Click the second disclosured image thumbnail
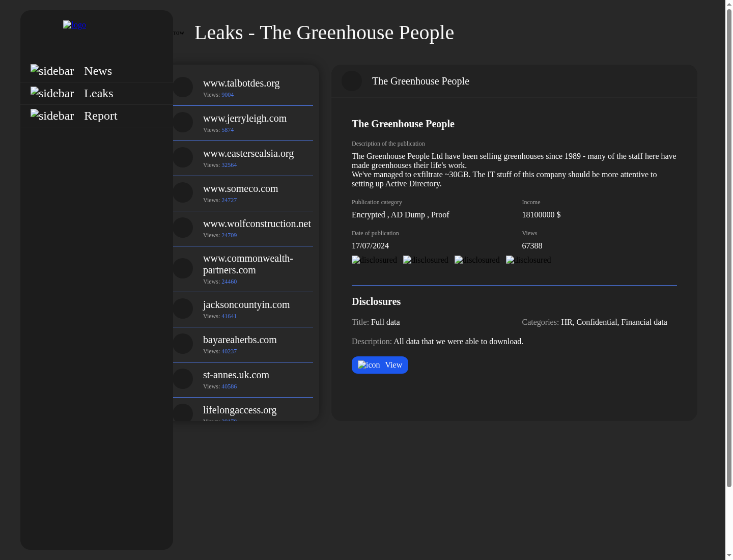The height and width of the screenshot is (560, 733). 426,260
